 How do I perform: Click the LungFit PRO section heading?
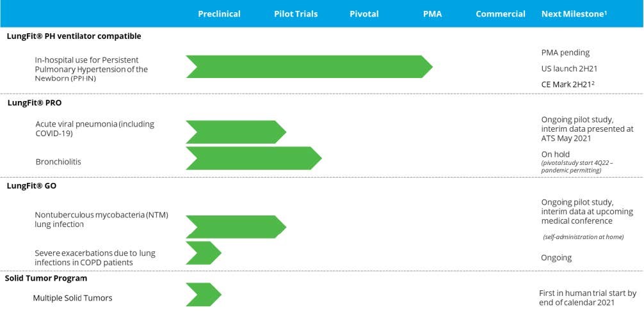(x=35, y=102)
